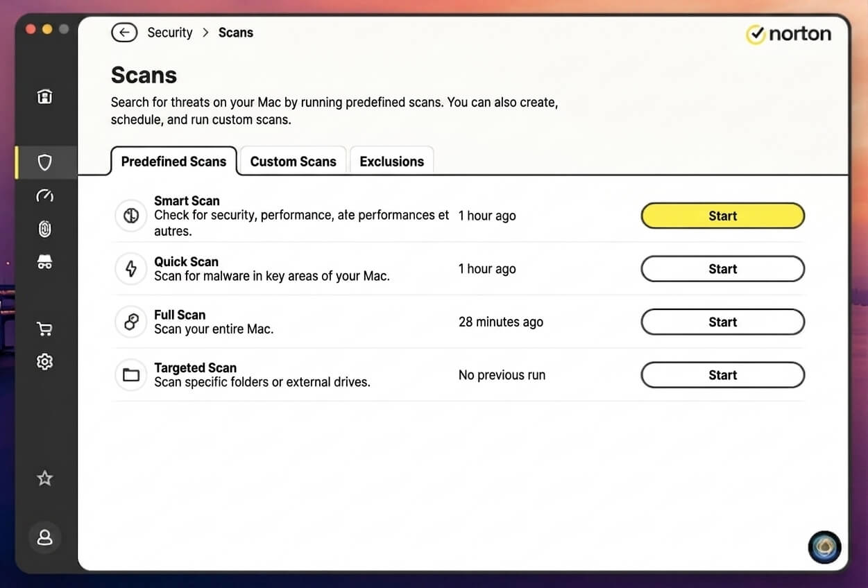Start the Quick Scan

tap(722, 269)
